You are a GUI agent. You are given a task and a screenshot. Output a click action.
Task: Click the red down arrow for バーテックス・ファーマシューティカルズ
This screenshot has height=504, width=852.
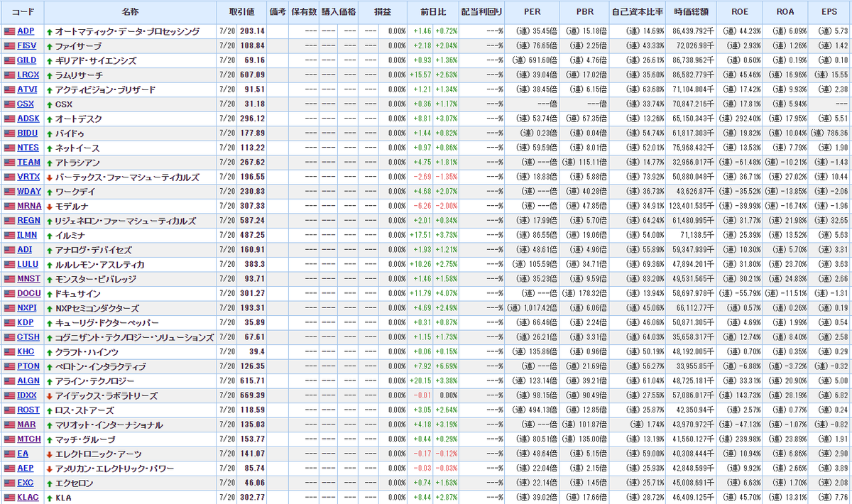click(49, 177)
